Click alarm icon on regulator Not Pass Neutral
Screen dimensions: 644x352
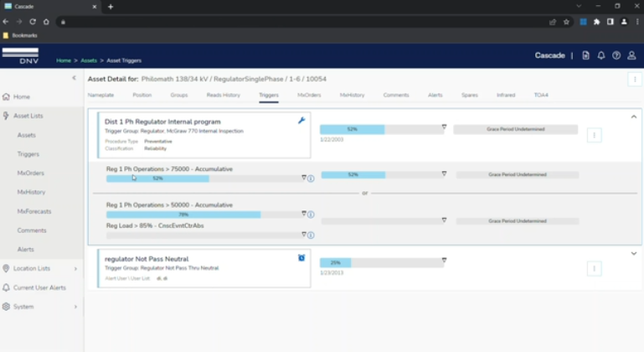301,258
